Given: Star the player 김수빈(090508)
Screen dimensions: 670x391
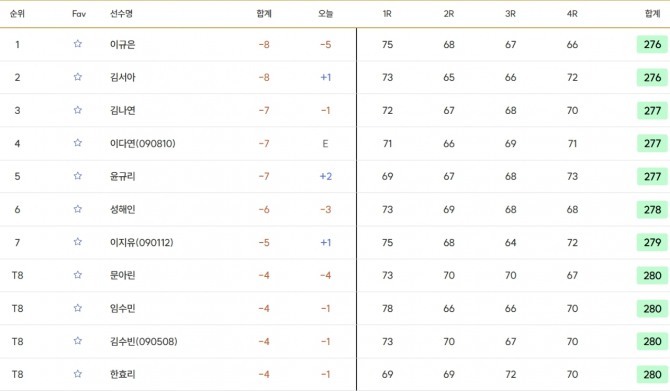Looking at the screenshot, I should tap(77, 341).
